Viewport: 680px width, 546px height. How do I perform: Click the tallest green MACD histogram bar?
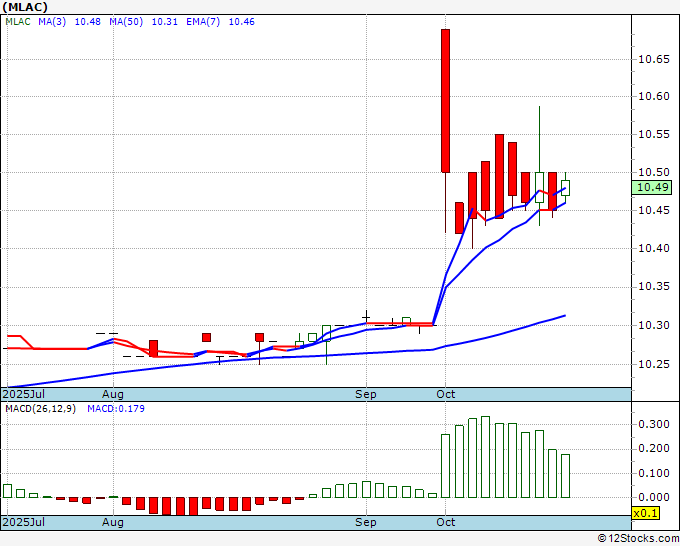tap(486, 457)
